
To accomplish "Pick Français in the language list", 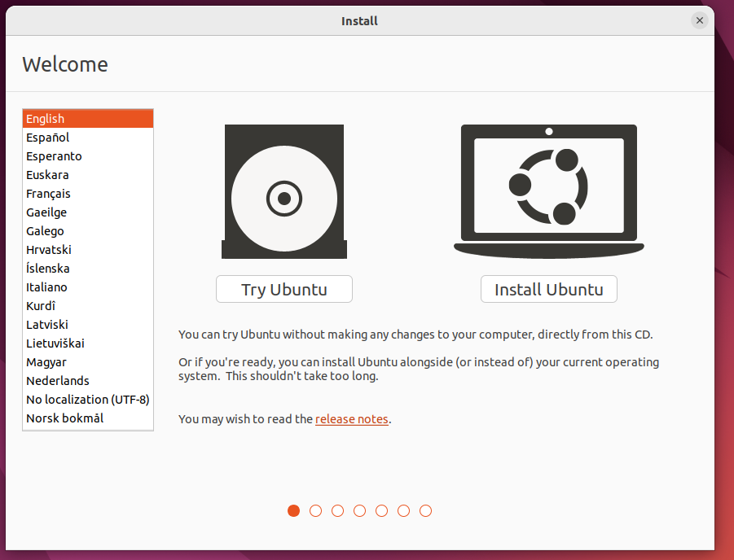I will (x=48, y=194).
